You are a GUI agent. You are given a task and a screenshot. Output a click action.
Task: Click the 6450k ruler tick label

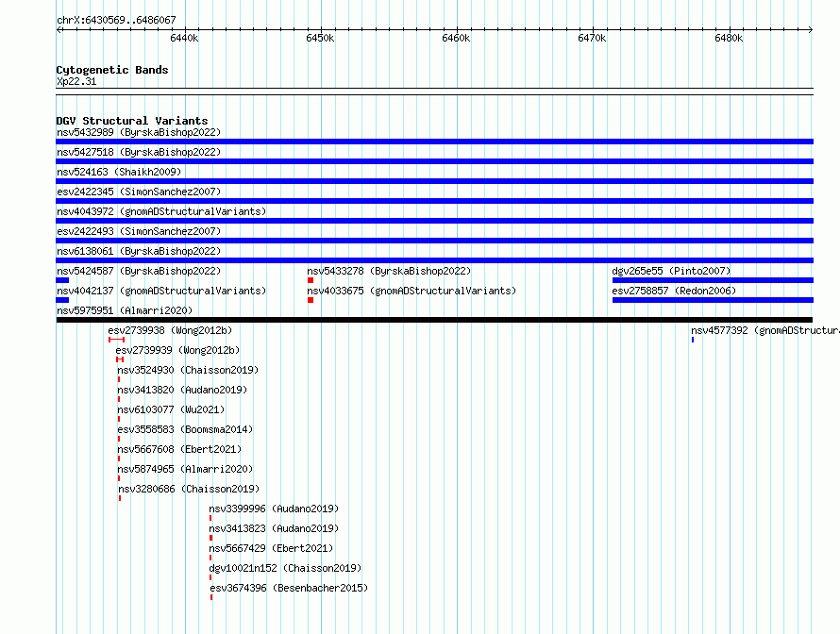click(x=320, y=38)
